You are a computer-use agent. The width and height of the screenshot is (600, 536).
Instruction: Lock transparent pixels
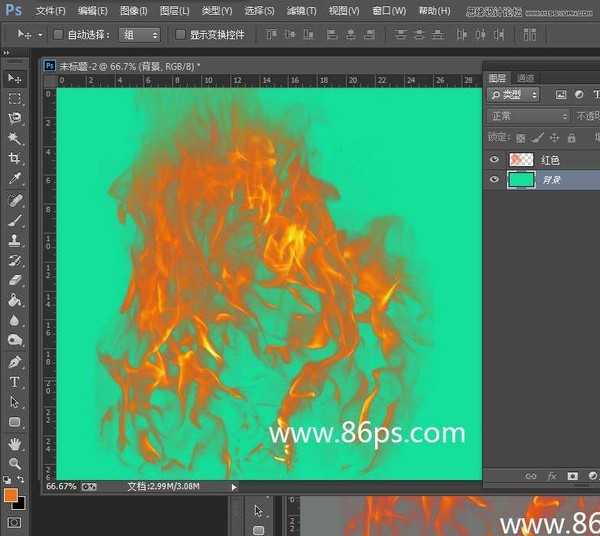(520, 138)
